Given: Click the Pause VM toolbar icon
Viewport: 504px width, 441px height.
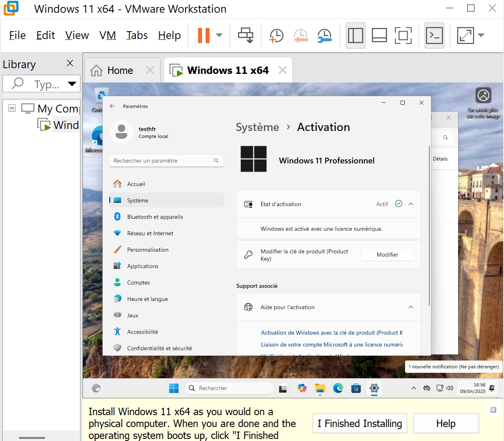Looking at the screenshot, I should point(204,35).
